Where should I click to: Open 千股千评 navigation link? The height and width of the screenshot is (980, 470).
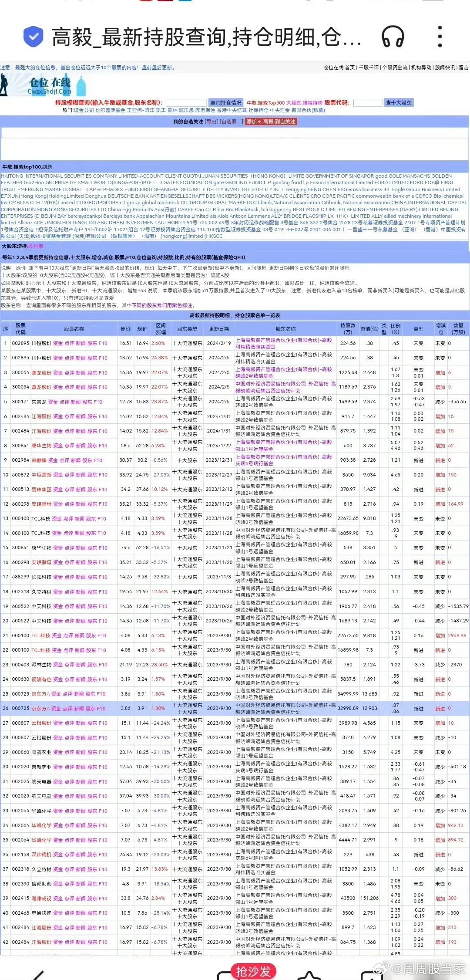369,68
